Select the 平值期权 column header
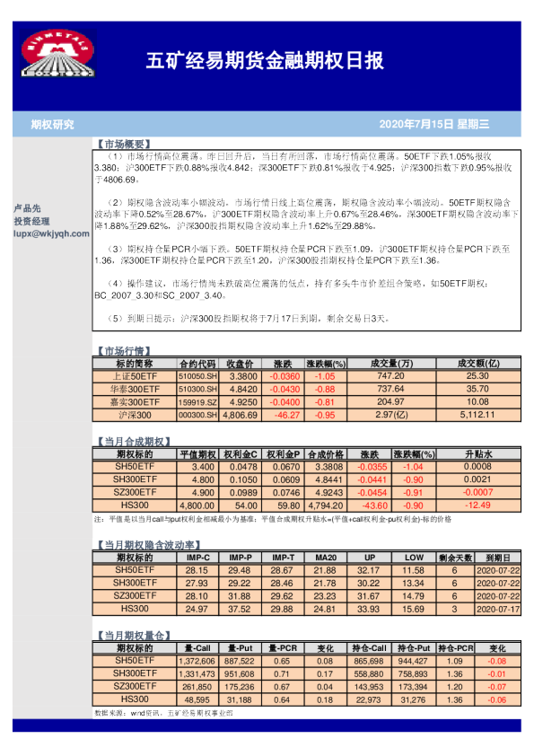The width and height of the screenshot is (534, 756). (x=198, y=454)
